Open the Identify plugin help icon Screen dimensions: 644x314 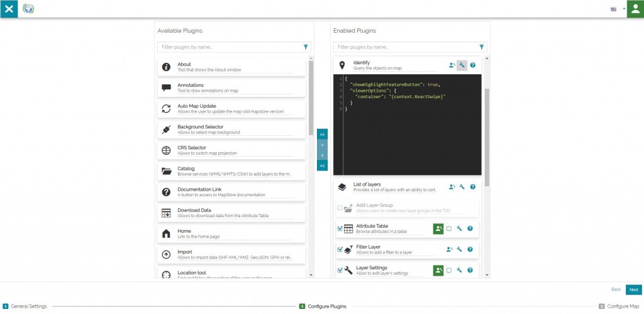point(472,65)
